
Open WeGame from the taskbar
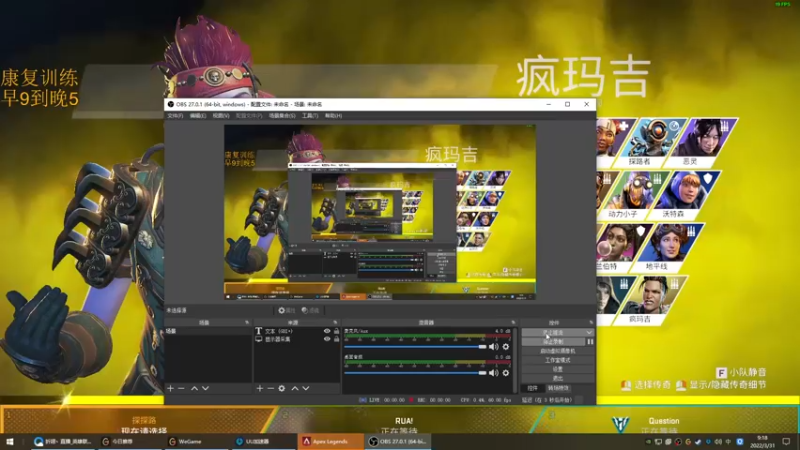click(197, 441)
